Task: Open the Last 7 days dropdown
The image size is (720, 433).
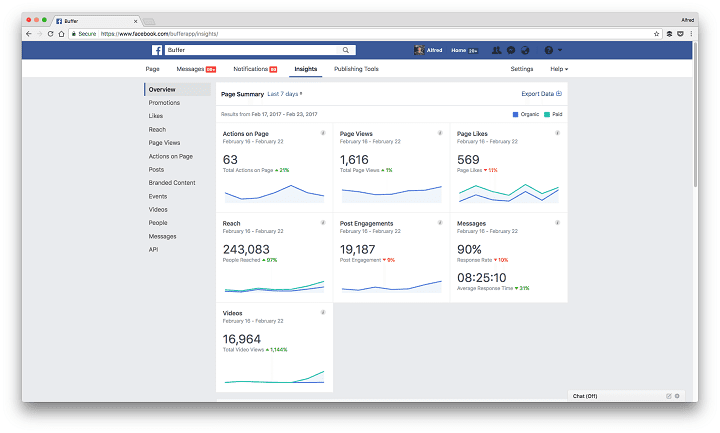Action: (285, 94)
